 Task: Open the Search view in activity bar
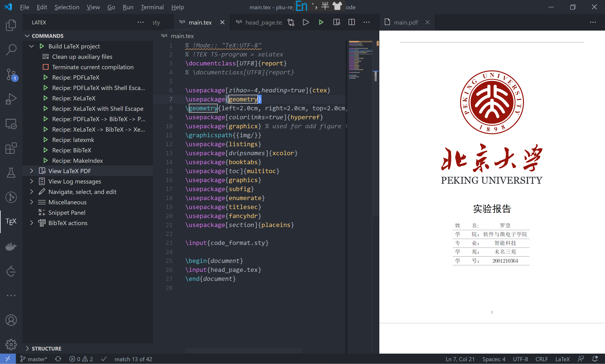pos(11,50)
